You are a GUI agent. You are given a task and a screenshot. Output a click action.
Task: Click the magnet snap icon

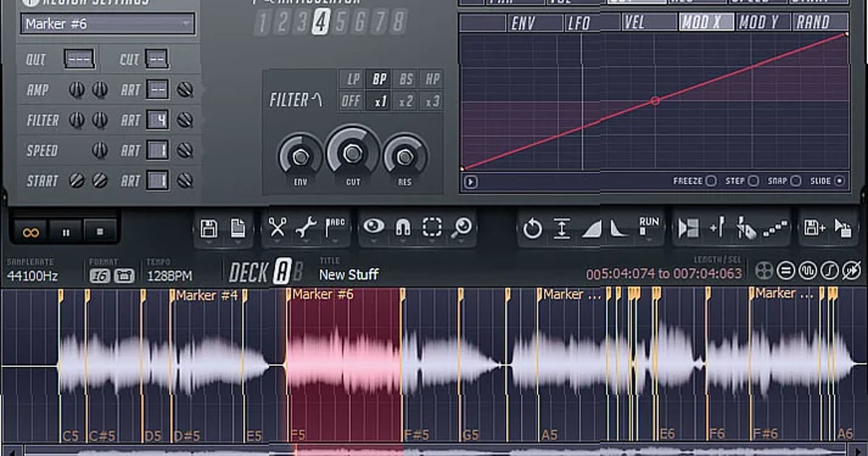pyautogui.click(x=404, y=227)
